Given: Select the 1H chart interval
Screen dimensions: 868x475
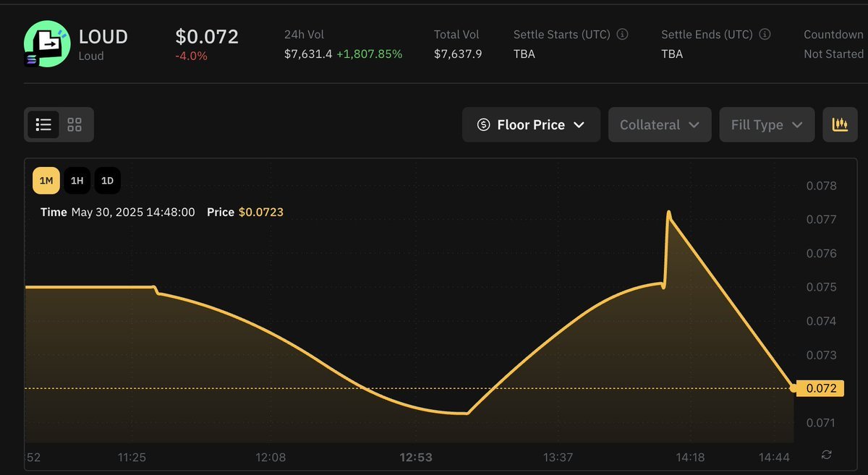Looking at the screenshot, I should point(77,181).
